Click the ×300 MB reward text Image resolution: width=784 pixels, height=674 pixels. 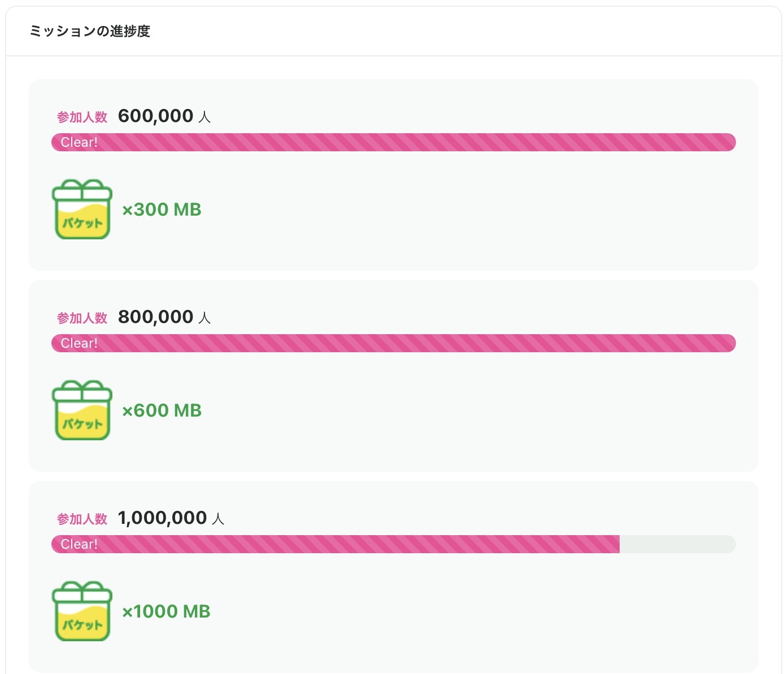162,209
